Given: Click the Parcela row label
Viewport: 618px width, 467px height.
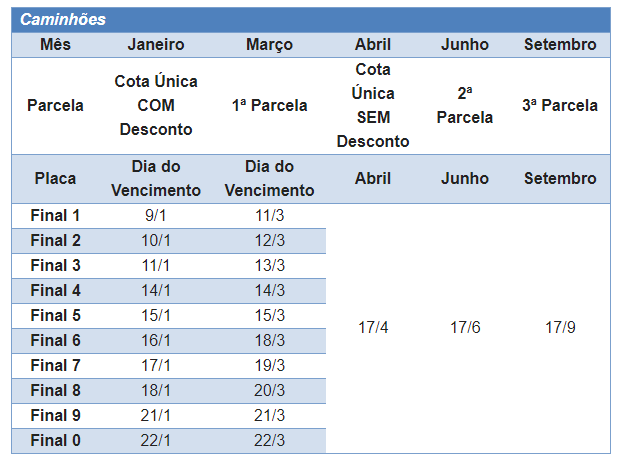Looking at the screenshot, I should coord(55,105).
